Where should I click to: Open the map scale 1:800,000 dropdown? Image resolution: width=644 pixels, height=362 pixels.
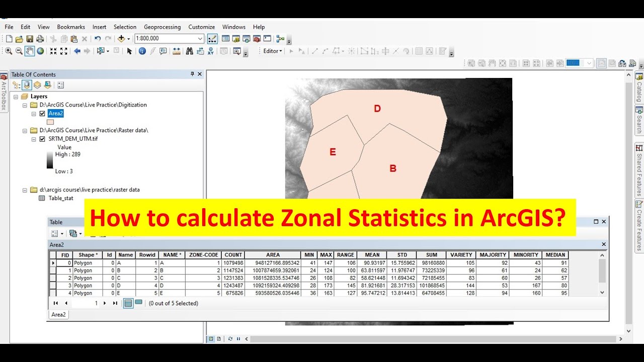click(x=200, y=39)
